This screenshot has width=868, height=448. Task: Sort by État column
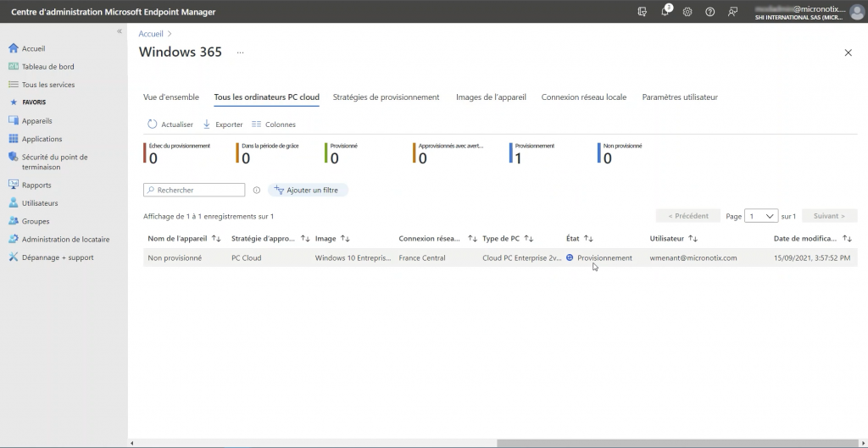(580, 238)
